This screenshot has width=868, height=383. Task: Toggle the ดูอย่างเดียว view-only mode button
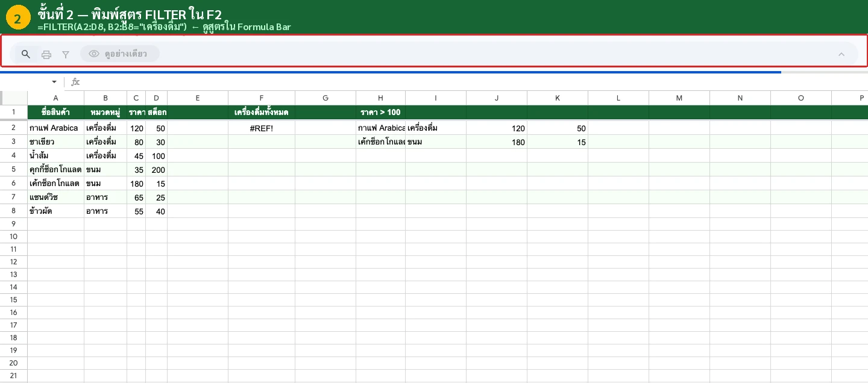click(x=120, y=54)
